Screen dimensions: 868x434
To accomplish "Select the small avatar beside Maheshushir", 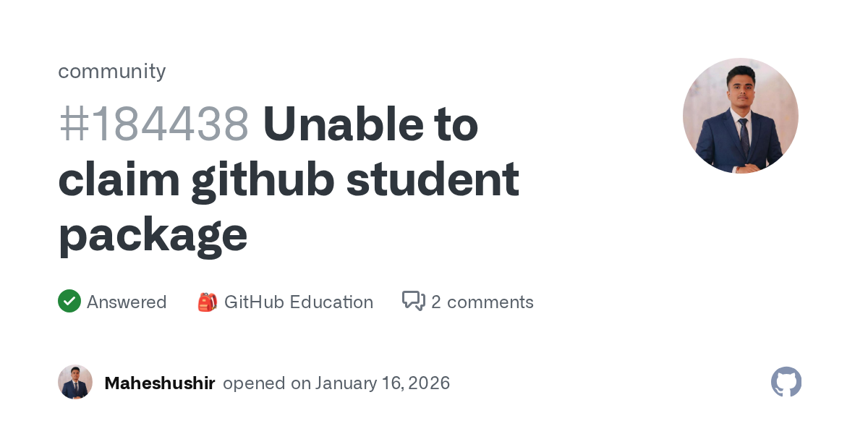I will 75,382.
